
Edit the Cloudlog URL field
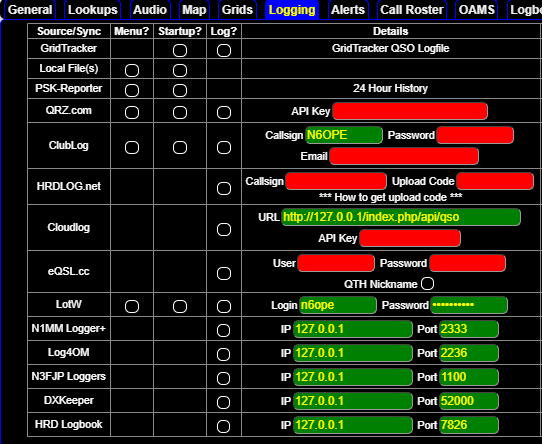[x=401, y=217]
